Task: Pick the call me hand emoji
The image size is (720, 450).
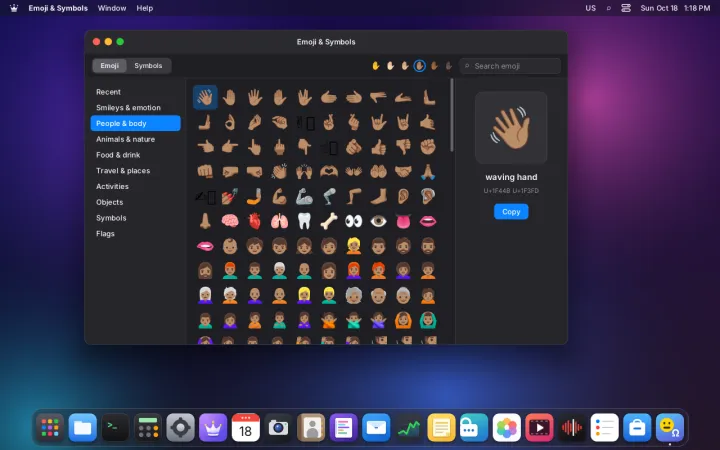Action: click(x=428, y=122)
